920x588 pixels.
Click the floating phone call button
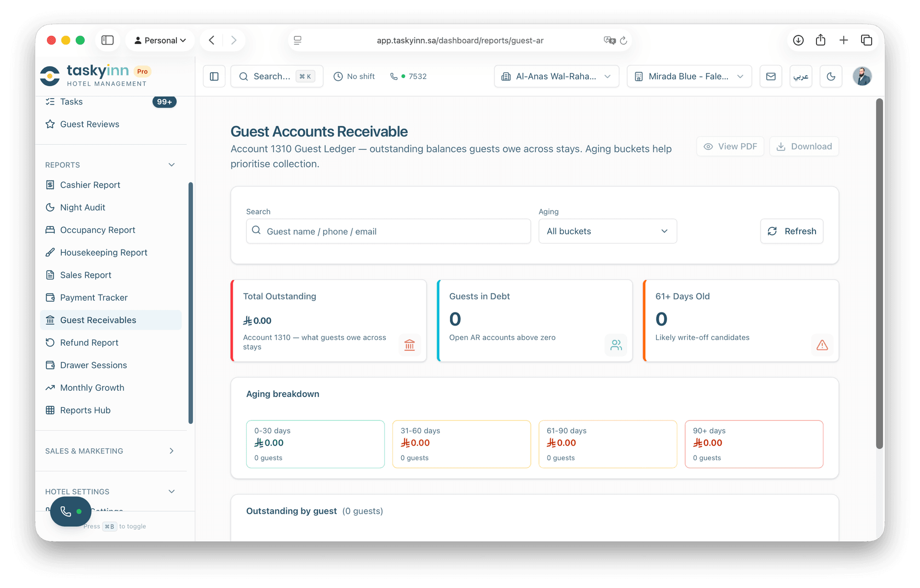coord(70,511)
